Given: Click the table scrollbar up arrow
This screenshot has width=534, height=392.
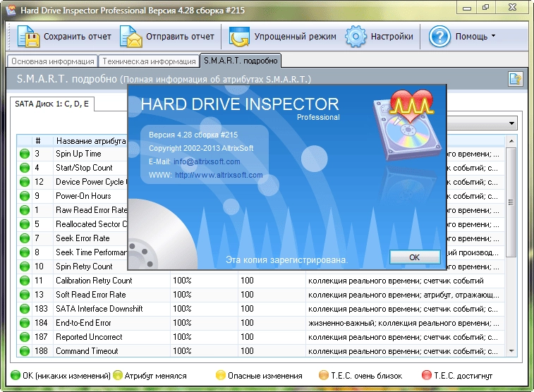Looking at the screenshot, I should (x=511, y=141).
